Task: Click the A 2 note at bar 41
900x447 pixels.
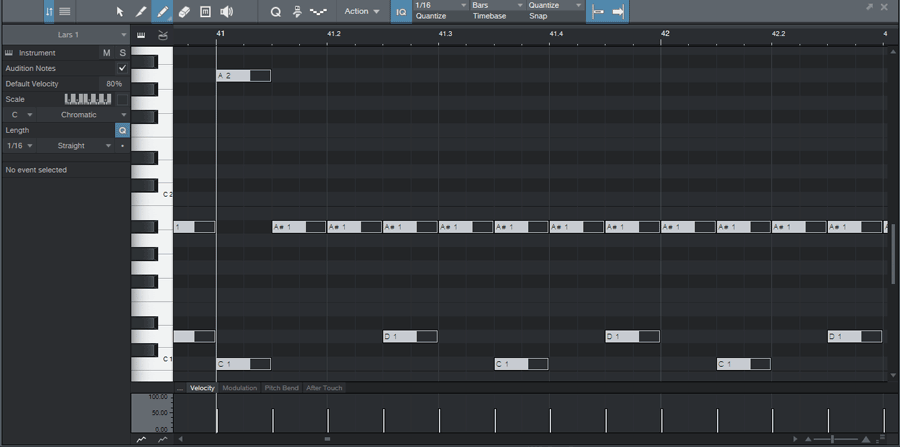Action: click(x=243, y=76)
